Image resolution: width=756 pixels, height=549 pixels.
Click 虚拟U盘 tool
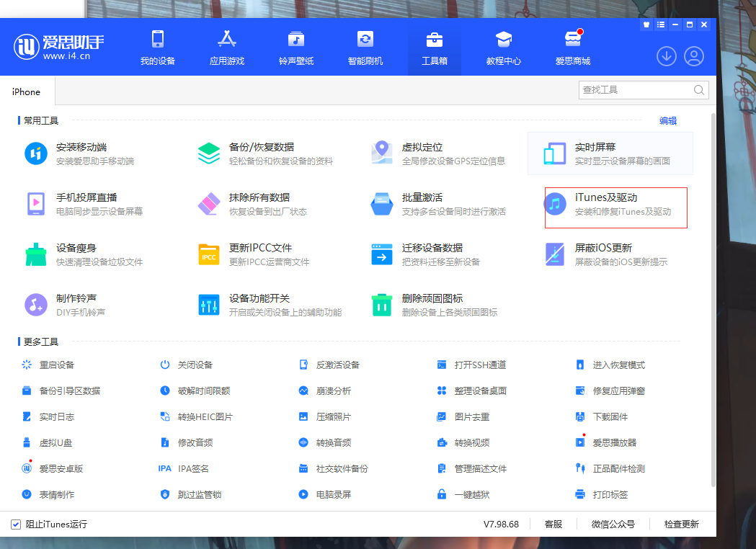tap(47, 443)
